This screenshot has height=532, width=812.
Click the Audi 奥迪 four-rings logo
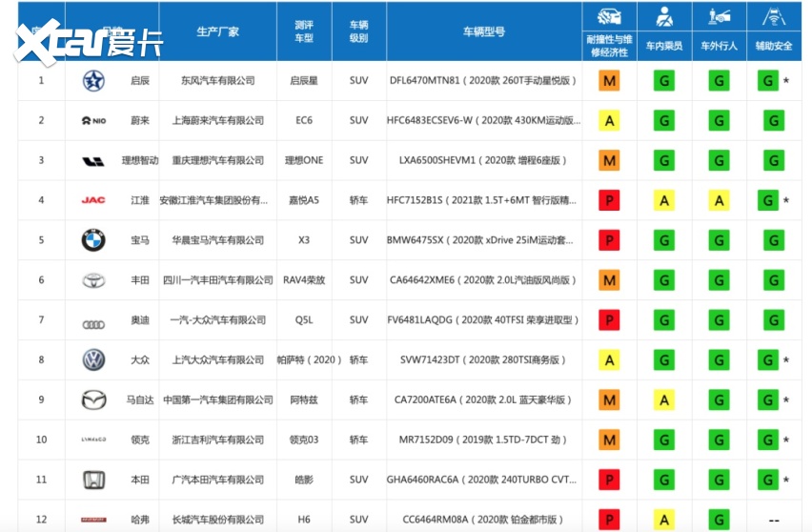tap(93, 321)
